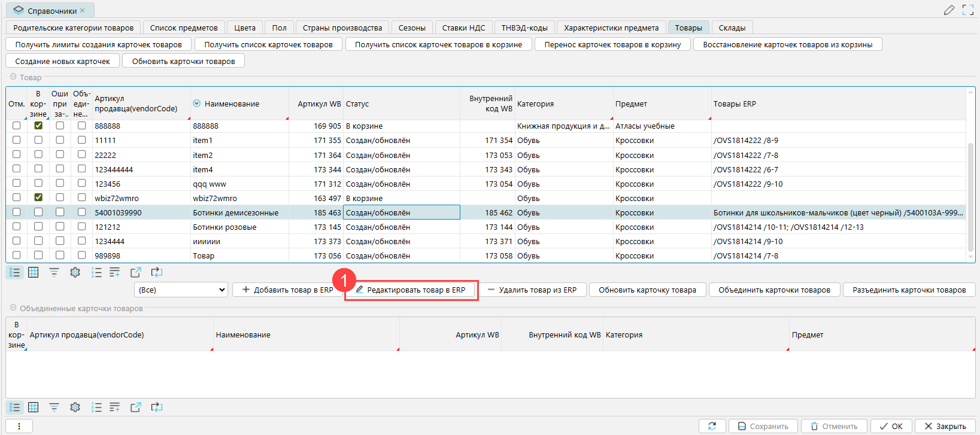The width and height of the screenshot is (980, 435).
Task: Open the 'ТНВЭД-коды' tab
Action: point(524,28)
